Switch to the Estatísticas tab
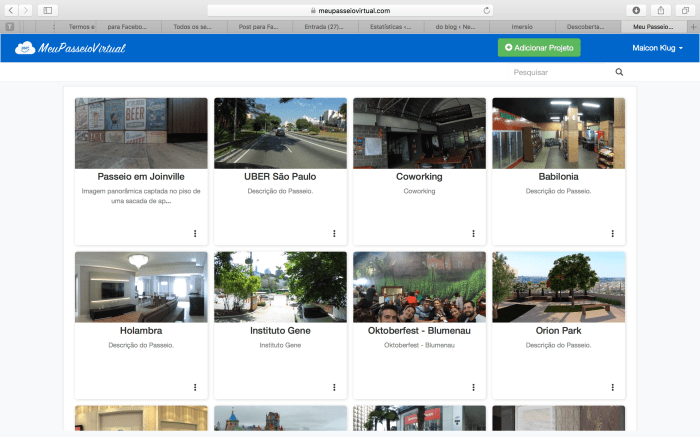Viewport: 700px width, 437px height. 391,27
